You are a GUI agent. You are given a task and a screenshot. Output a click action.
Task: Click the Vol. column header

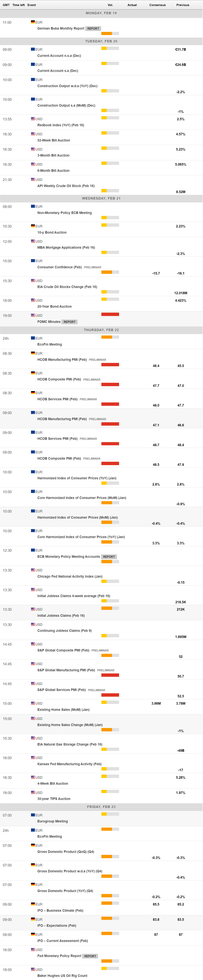[110, 5]
